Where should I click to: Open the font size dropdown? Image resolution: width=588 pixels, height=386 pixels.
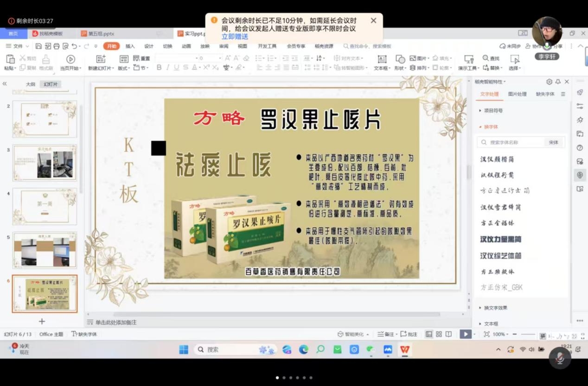point(220,58)
